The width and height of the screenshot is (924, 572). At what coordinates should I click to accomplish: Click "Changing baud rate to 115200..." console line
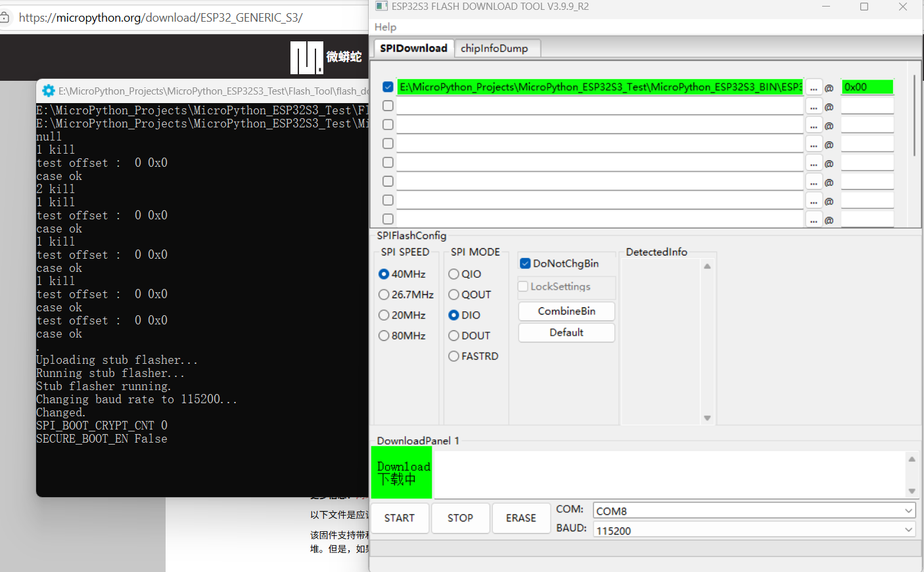pyautogui.click(x=137, y=399)
